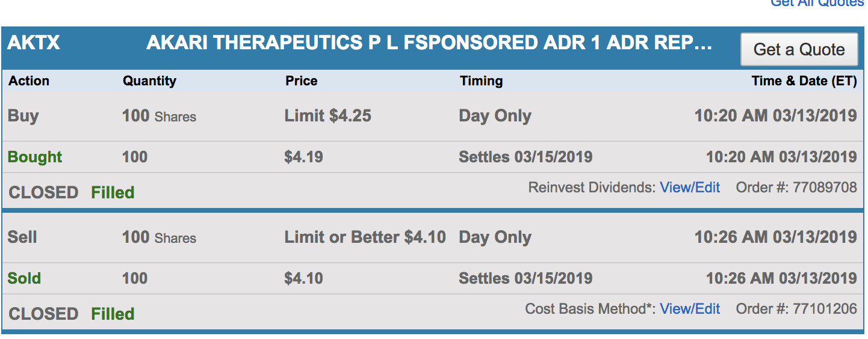The height and width of the screenshot is (339, 868).
Task: Open View/Edit beside Cost Basis Method
Action: tap(690, 309)
